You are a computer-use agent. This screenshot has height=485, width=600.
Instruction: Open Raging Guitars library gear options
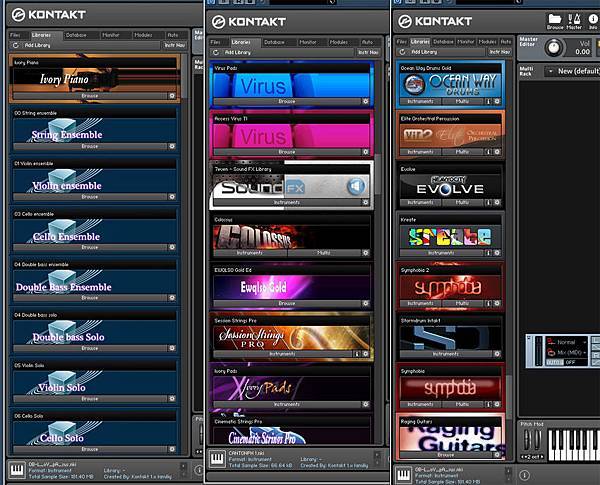point(497,455)
